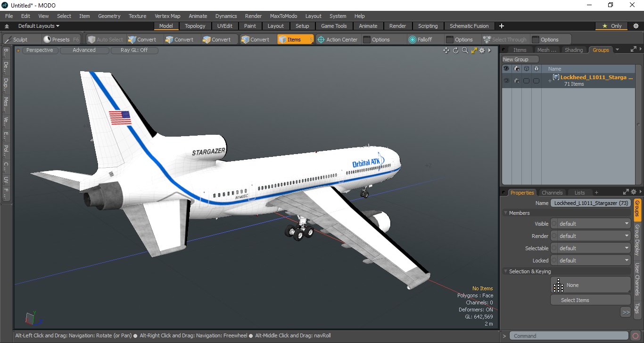644x343 pixels.
Task: Click the Advanced shading button
Action: [84, 50]
